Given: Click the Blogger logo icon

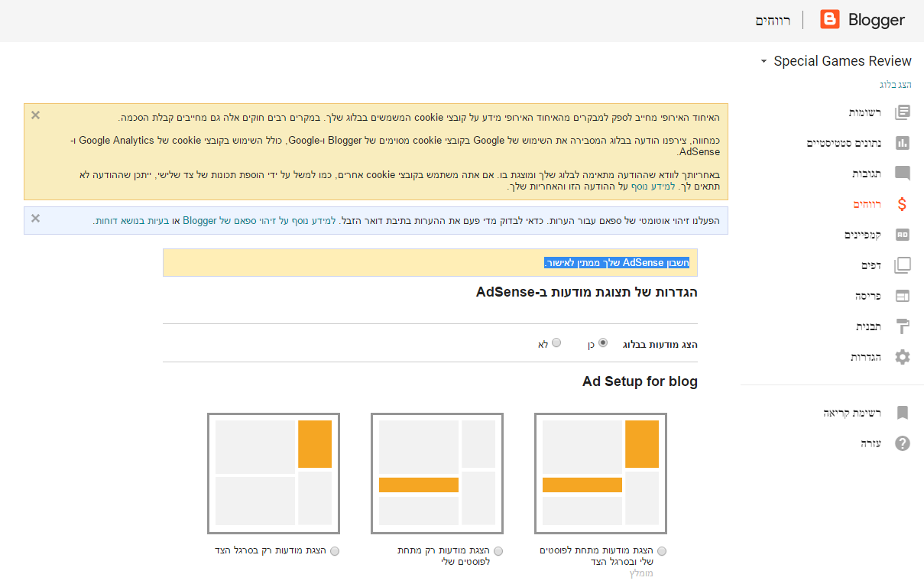Looking at the screenshot, I should tap(830, 20).
